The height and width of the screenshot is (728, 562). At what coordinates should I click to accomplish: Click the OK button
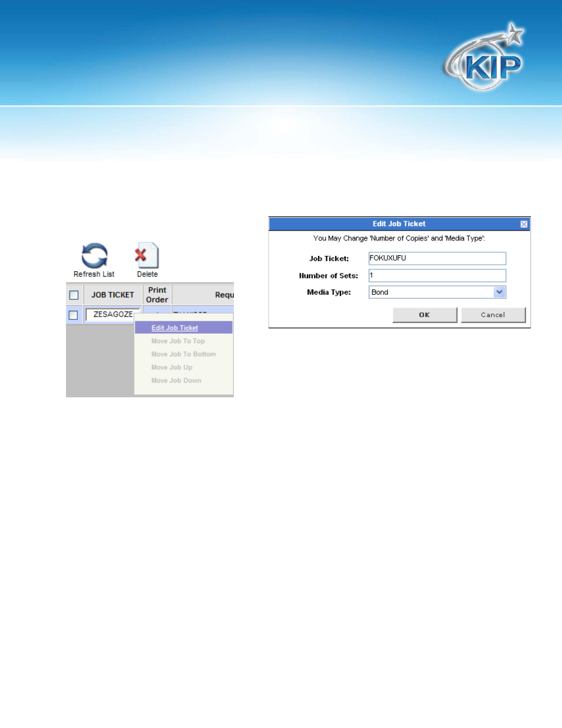[425, 315]
